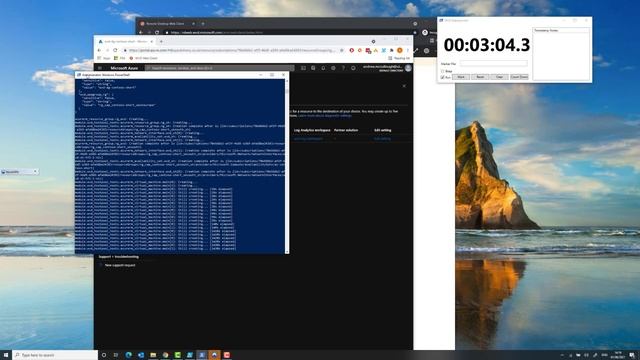Open the Azure feedback smiley icon
The height and width of the screenshot is (360, 640).
pos(353,68)
